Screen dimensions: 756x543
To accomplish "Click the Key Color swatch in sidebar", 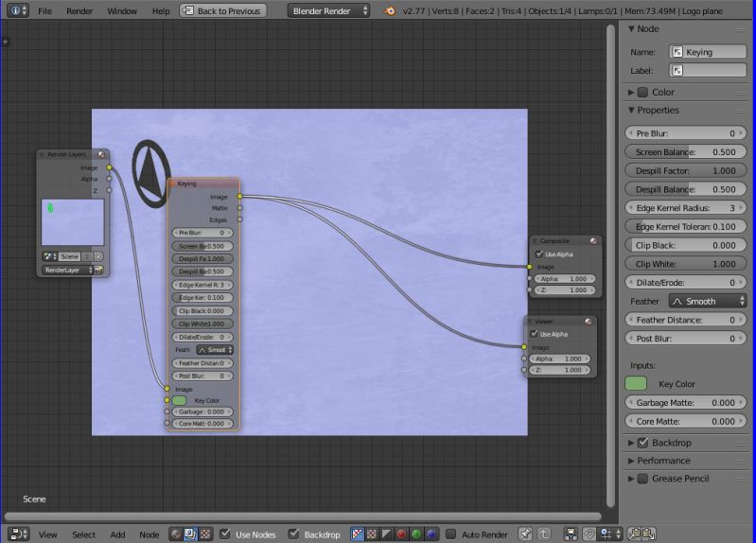I will [636, 384].
